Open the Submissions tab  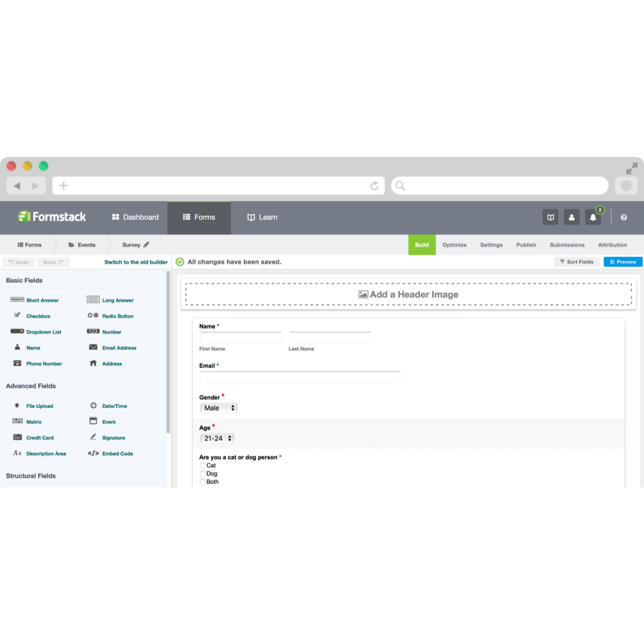567,245
